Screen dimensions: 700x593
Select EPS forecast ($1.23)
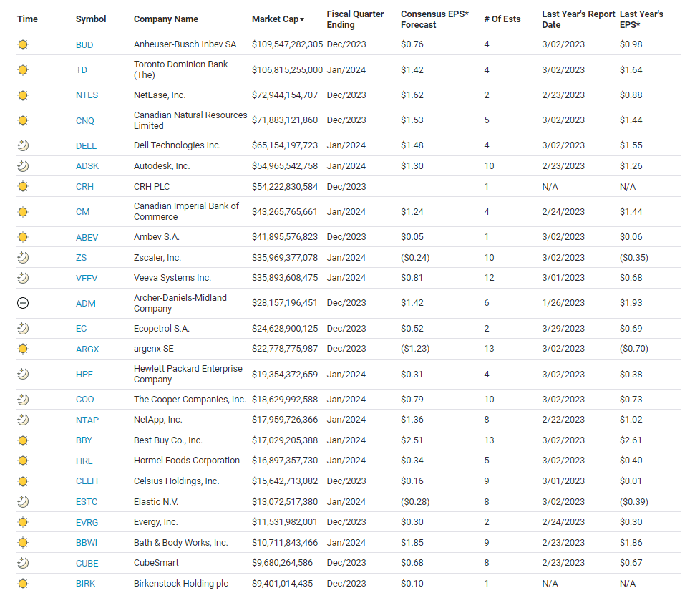pos(415,349)
